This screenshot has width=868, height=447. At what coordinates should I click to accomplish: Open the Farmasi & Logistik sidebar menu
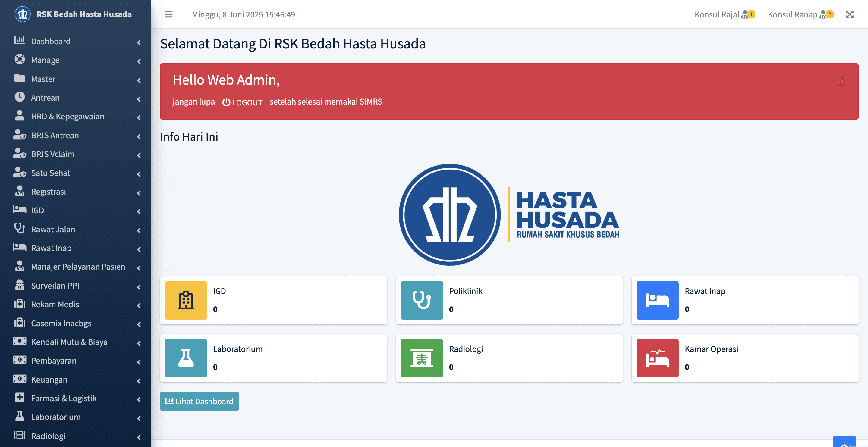75,398
